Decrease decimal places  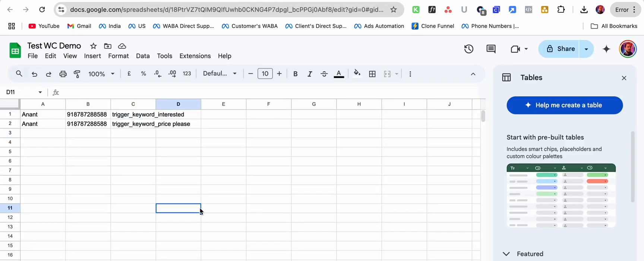(158, 74)
